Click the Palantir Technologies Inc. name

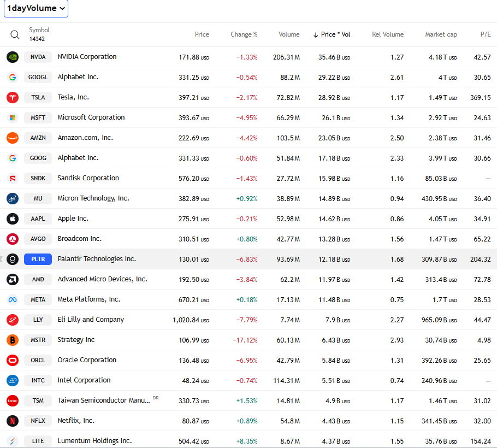point(97,259)
